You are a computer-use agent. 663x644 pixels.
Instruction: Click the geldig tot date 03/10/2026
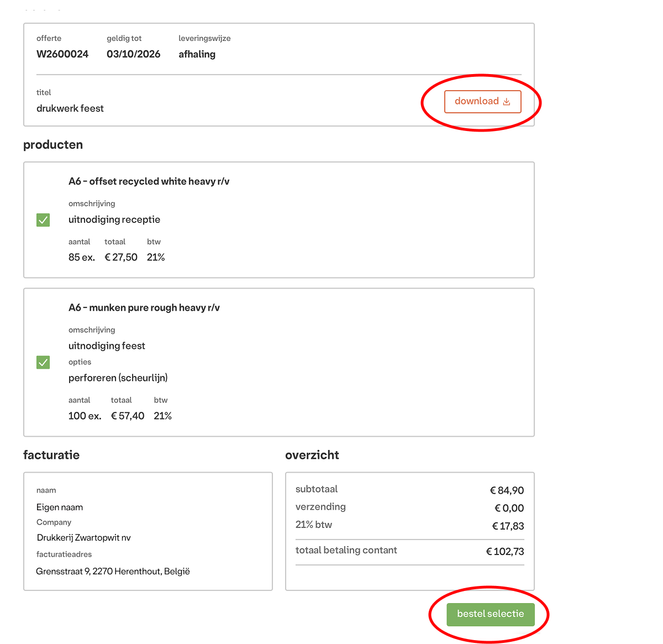point(134,54)
